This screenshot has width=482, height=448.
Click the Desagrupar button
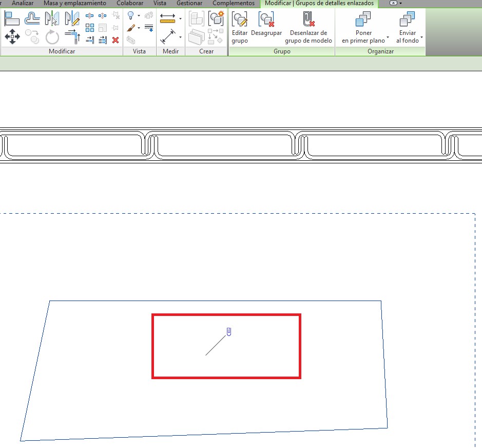(x=266, y=26)
